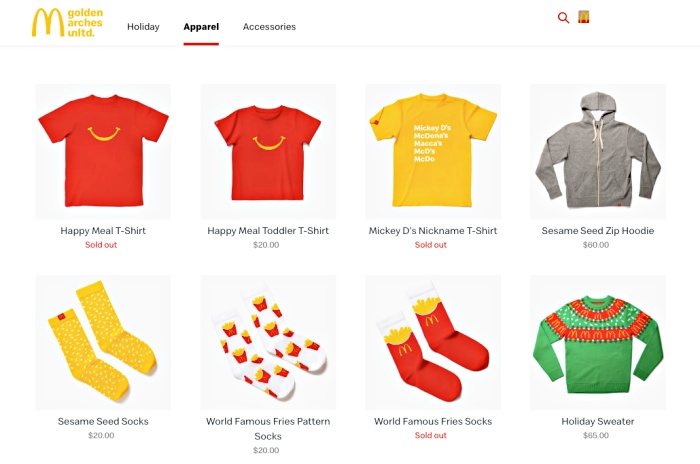Click the World Famous Fries Pattern Socks title

[268, 429]
